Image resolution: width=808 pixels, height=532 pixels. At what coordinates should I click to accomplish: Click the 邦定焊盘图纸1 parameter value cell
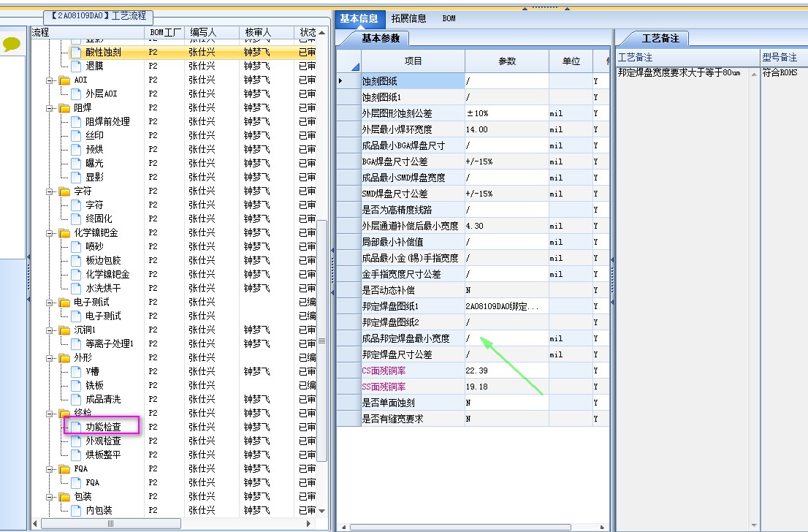[506, 306]
